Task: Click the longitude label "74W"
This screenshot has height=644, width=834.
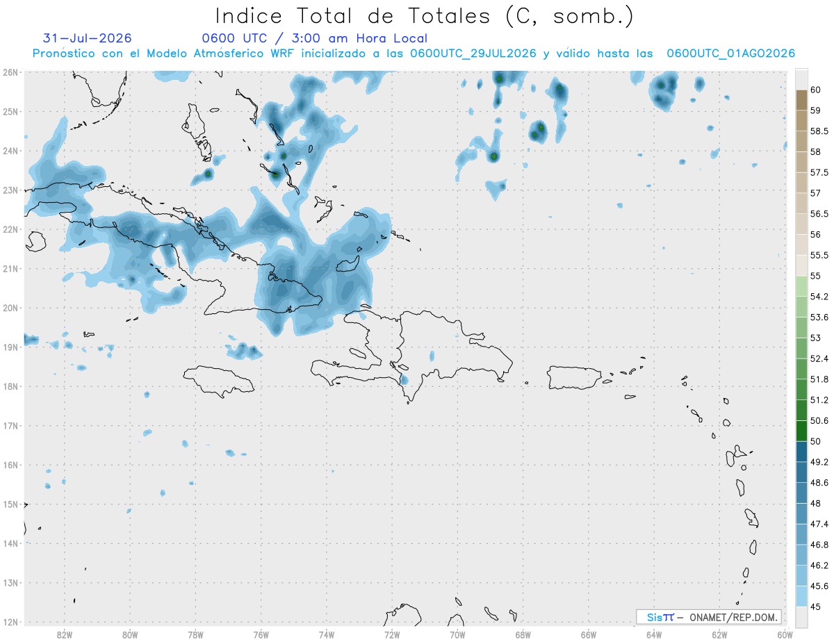Action: 327,634
